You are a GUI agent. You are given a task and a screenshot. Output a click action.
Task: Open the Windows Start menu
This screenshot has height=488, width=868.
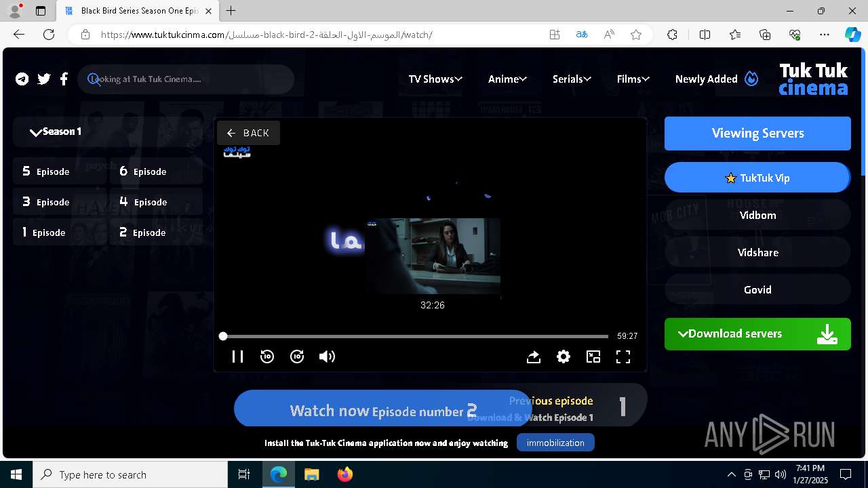tap(16, 474)
